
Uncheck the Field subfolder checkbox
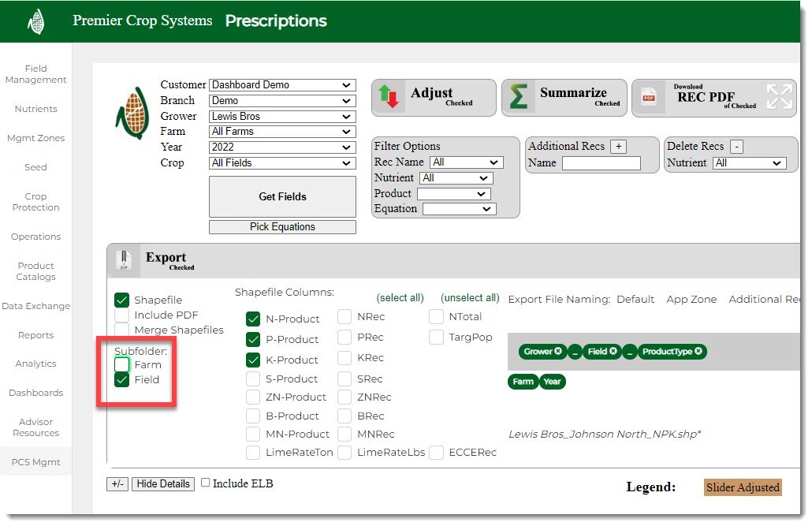122,379
